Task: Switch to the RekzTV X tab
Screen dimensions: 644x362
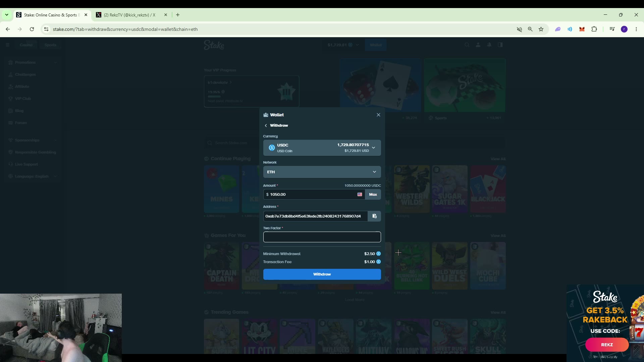Action: click(129, 15)
